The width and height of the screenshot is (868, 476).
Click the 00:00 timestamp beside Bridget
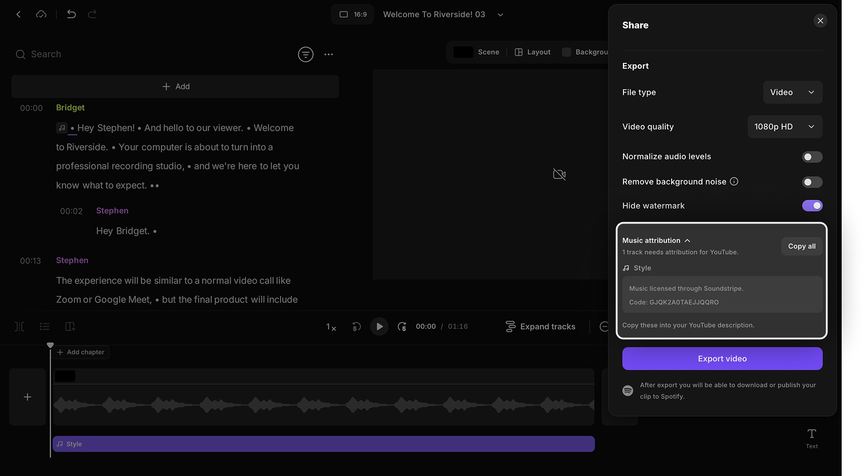click(x=31, y=108)
